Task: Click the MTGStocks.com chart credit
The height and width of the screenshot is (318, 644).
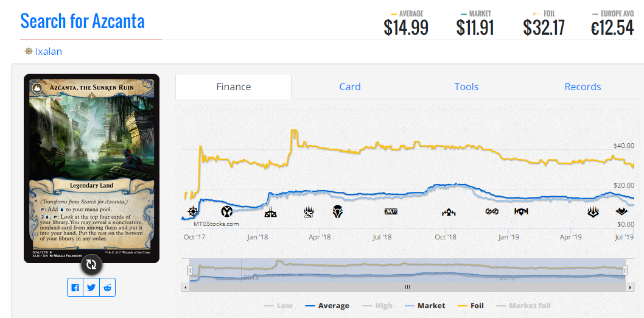Action: pyautogui.click(x=216, y=224)
